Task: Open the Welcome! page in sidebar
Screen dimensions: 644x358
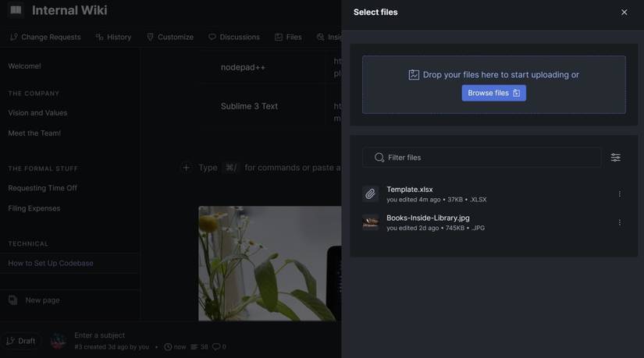Action: pos(24,66)
